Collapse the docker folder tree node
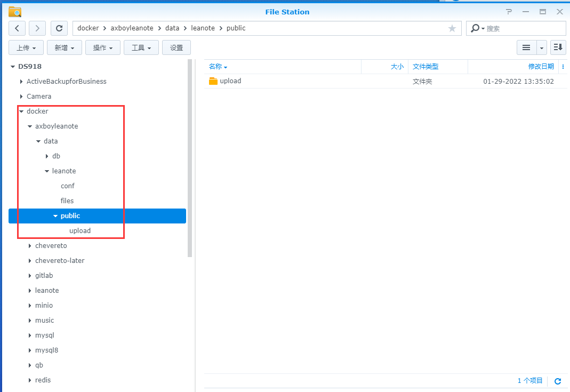 (x=21, y=111)
